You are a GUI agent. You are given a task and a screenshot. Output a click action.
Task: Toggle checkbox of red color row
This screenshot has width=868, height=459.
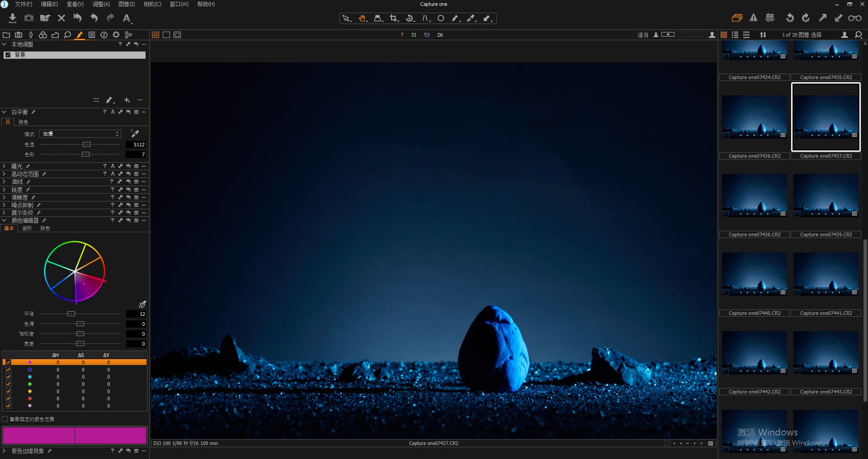tap(8, 398)
